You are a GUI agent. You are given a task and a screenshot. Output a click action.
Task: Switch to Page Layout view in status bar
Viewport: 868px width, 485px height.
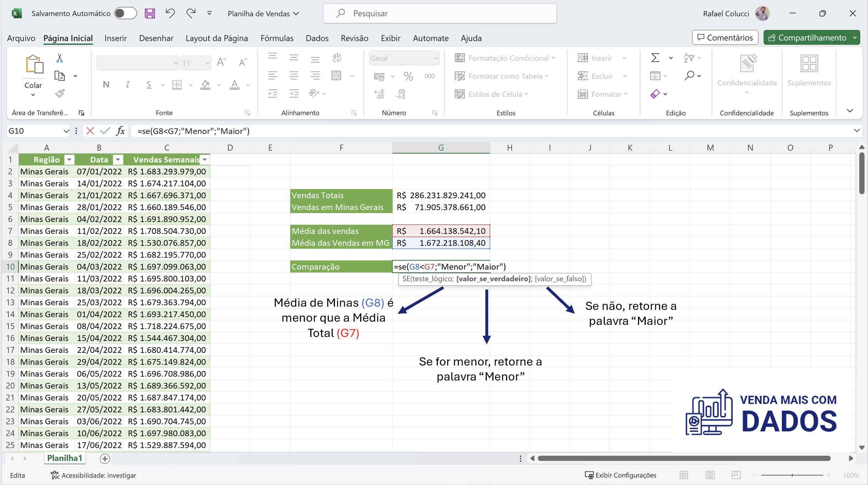pyautogui.click(x=710, y=475)
